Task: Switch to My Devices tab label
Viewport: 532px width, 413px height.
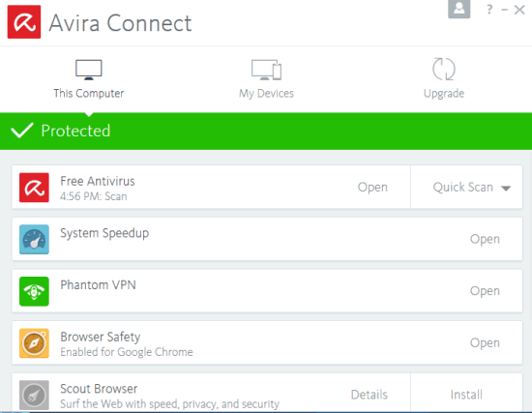Action: click(266, 93)
